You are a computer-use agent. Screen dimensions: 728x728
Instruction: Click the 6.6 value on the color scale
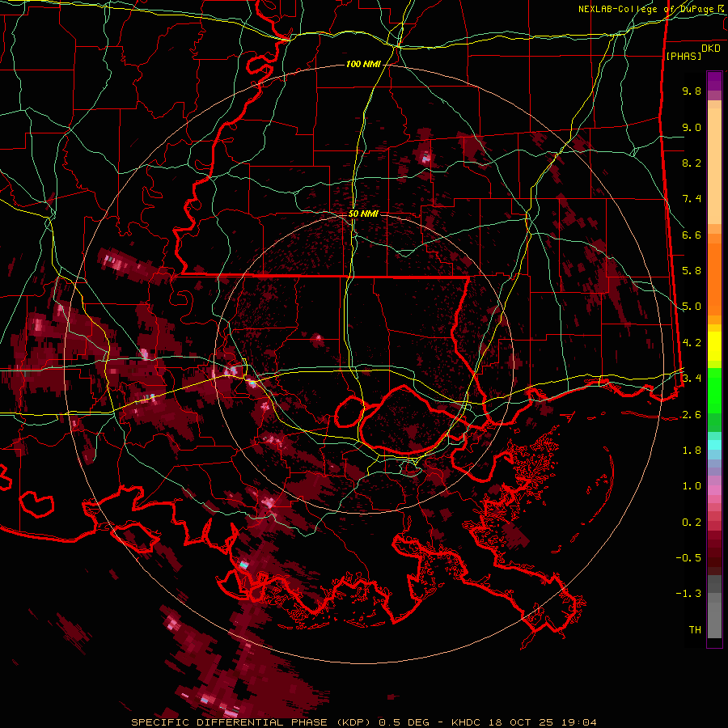pyautogui.click(x=692, y=235)
